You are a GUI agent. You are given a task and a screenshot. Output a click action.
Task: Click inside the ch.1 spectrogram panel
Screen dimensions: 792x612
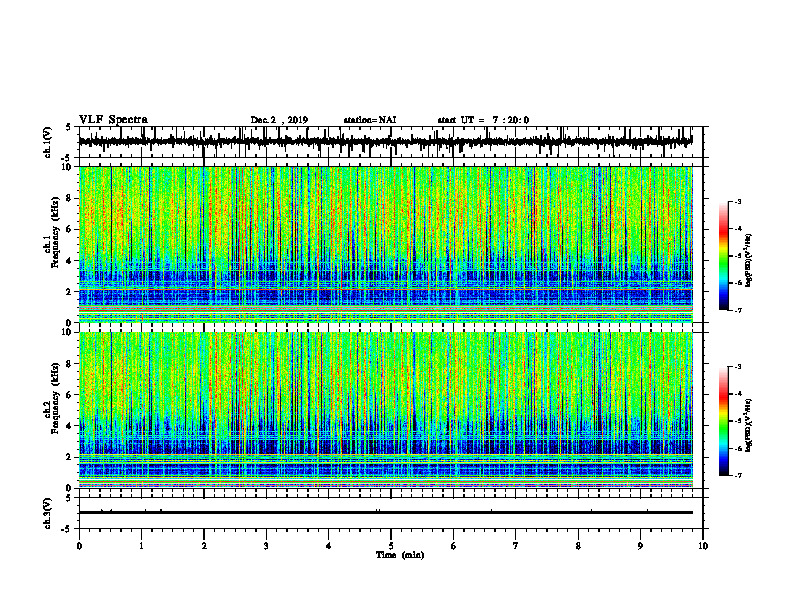[x=385, y=244]
